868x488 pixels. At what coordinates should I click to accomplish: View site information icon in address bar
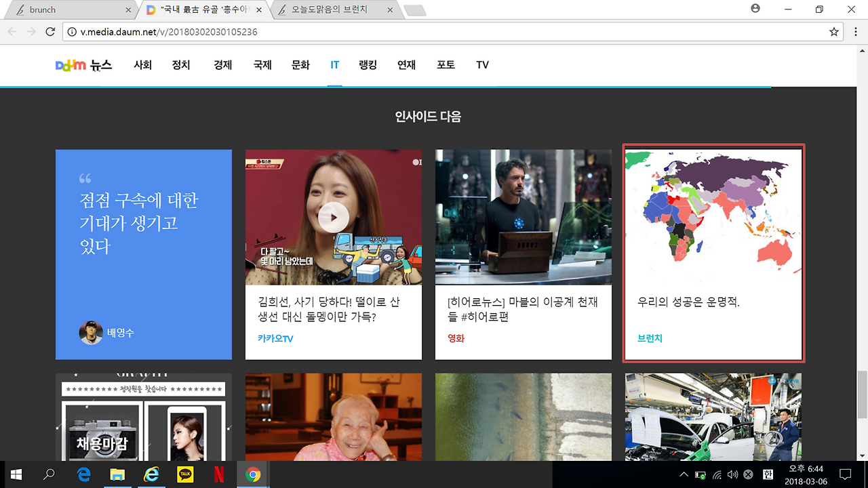[73, 32]
